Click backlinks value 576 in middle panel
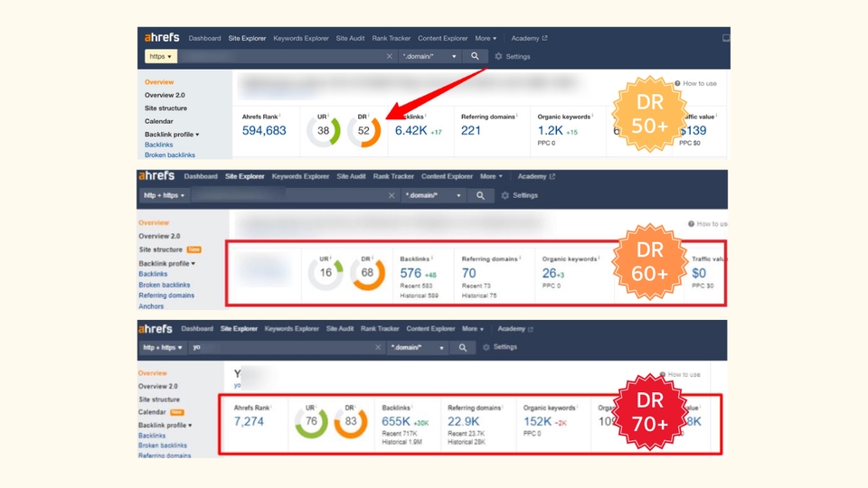Image resolution: width=868 pixels, height=488 pixels. tap(410, 273)
